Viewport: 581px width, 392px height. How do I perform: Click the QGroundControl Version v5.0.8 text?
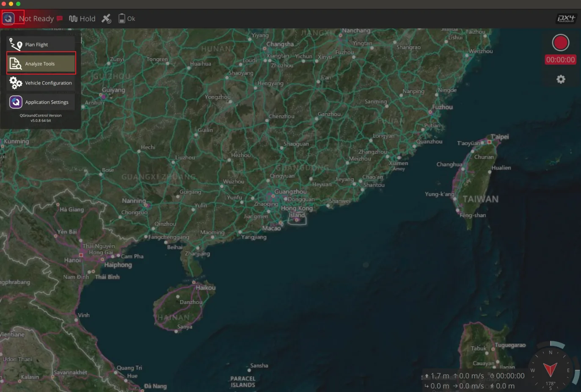pos(41,118)
